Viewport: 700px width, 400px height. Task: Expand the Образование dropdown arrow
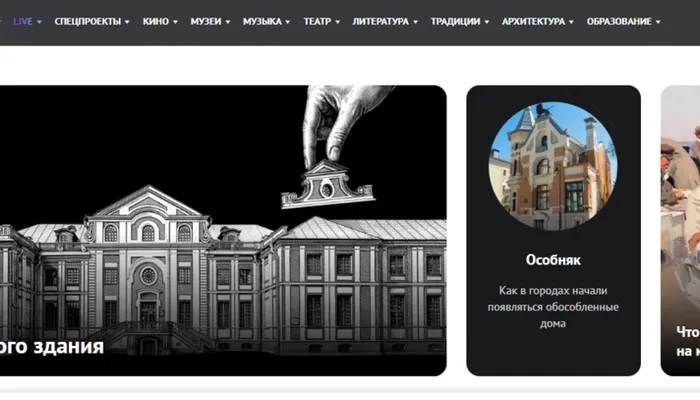click(x=658, y=22)
